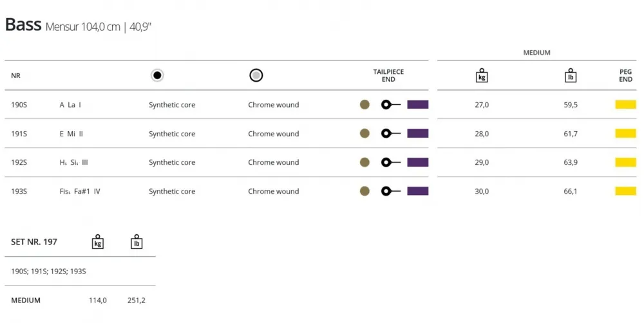Click purple tailpiece swatch in 190S row
Viewport: 644px width, 323px height.
[418, 105]
